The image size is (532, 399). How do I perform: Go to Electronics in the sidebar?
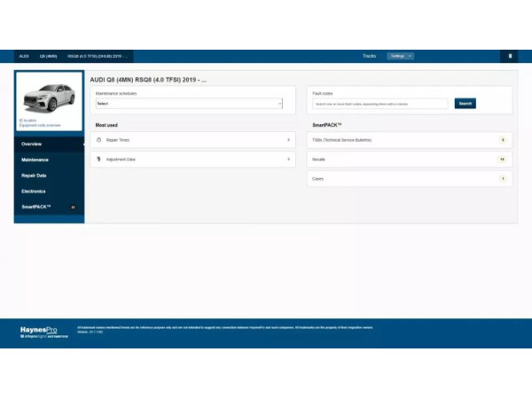[x=34, y=192]
